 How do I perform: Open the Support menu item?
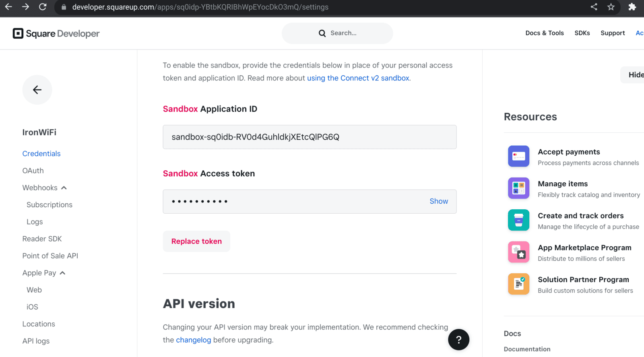[x=613, y=33]
